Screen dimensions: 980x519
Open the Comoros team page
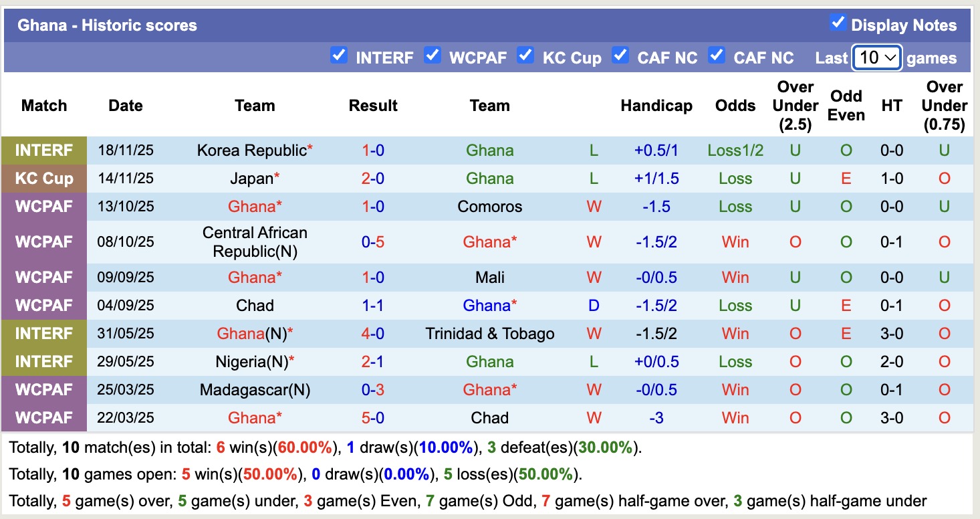[x=489, y=207]
